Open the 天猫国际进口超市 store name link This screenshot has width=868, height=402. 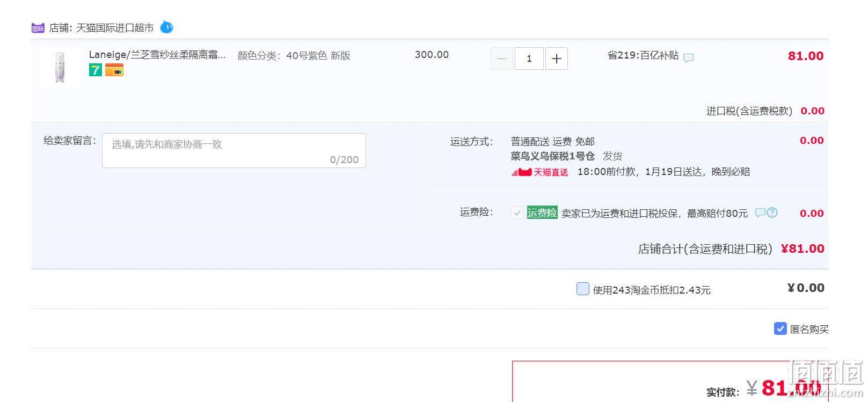click(x=115, y=28)
